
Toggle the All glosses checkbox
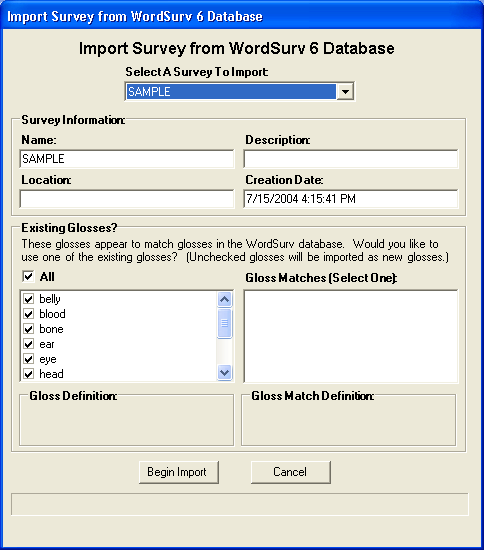(29, 276)
